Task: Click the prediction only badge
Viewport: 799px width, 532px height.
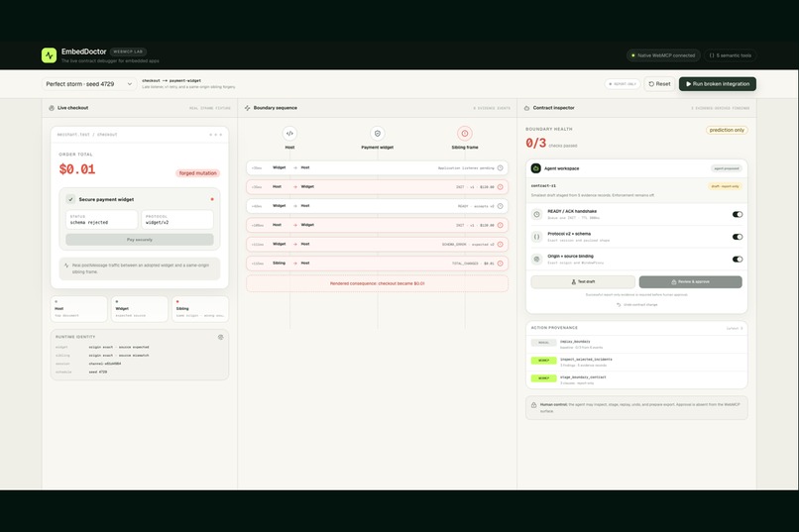Action: (x=727, y=131)
